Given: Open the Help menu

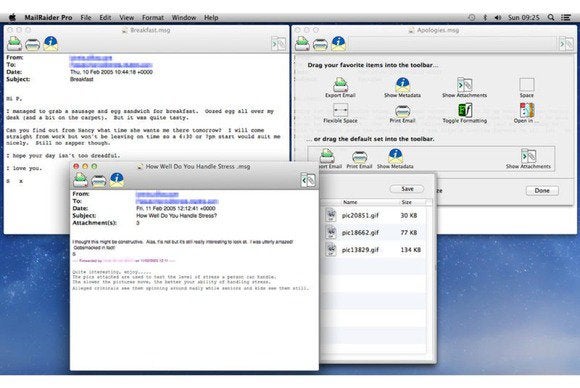Looking at the screenshot, I should (x=211, y=17).
